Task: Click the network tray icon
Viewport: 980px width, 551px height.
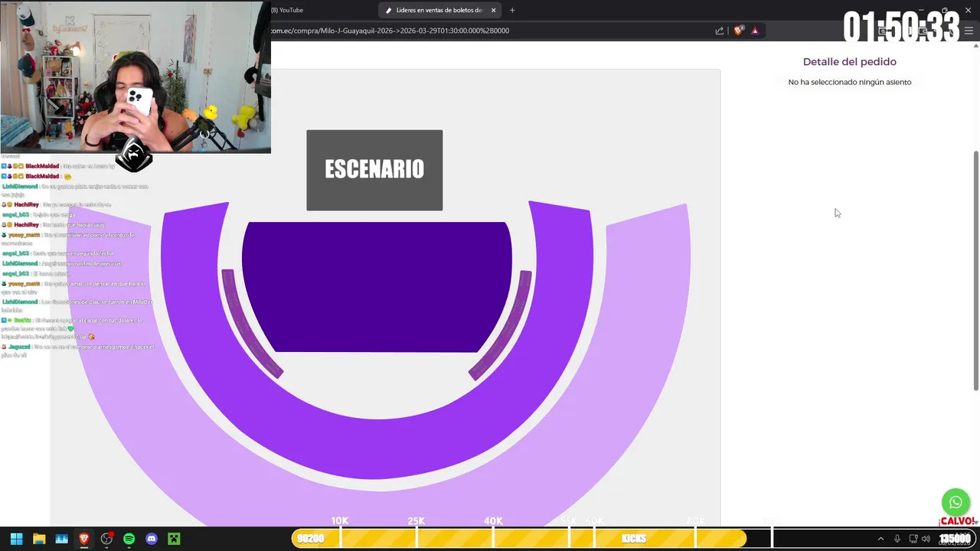Action: pos(913,539)
